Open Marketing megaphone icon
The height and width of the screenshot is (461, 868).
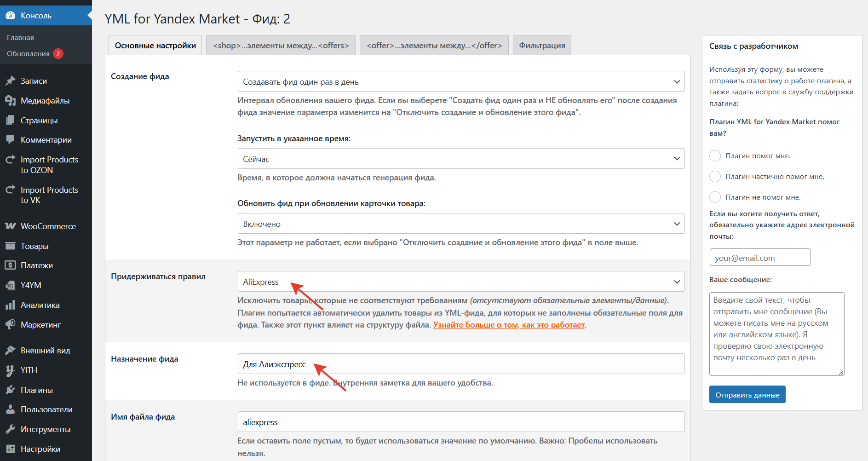click(10, 325)
